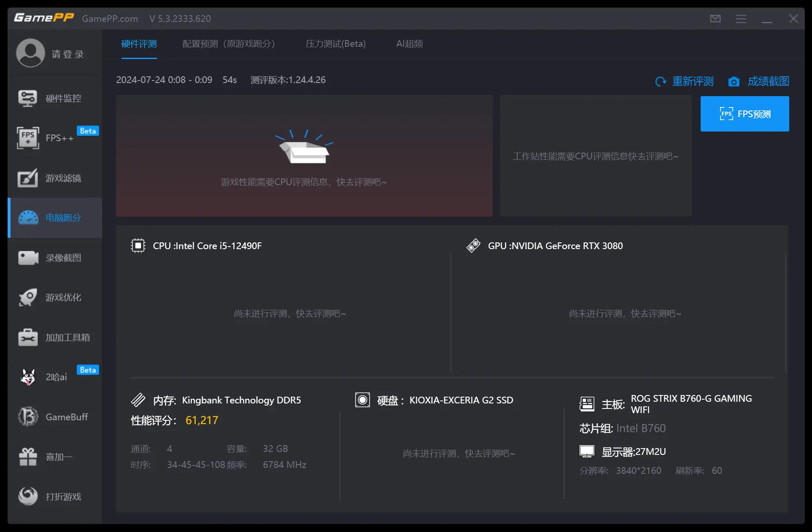Screen dimensions: 812x532
Task: Open the 加加工具箱 toolbox icon
Action: tap(28, 337)
